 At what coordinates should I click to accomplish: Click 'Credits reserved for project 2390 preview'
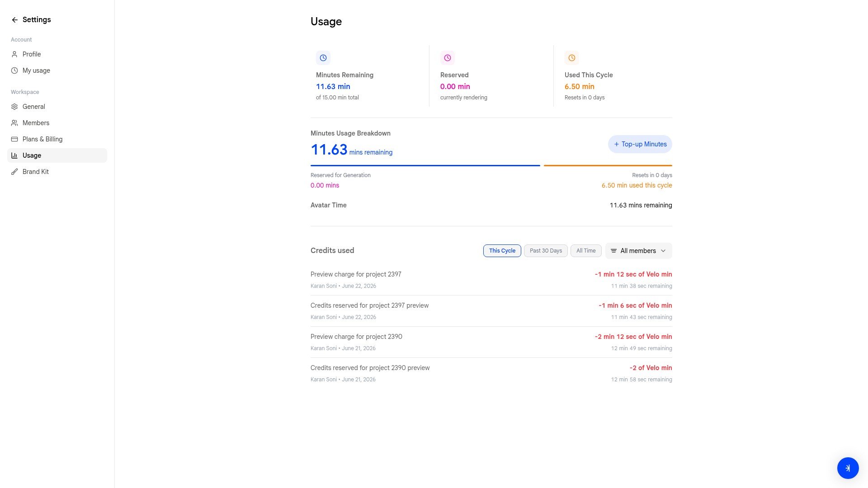[370, 368]
